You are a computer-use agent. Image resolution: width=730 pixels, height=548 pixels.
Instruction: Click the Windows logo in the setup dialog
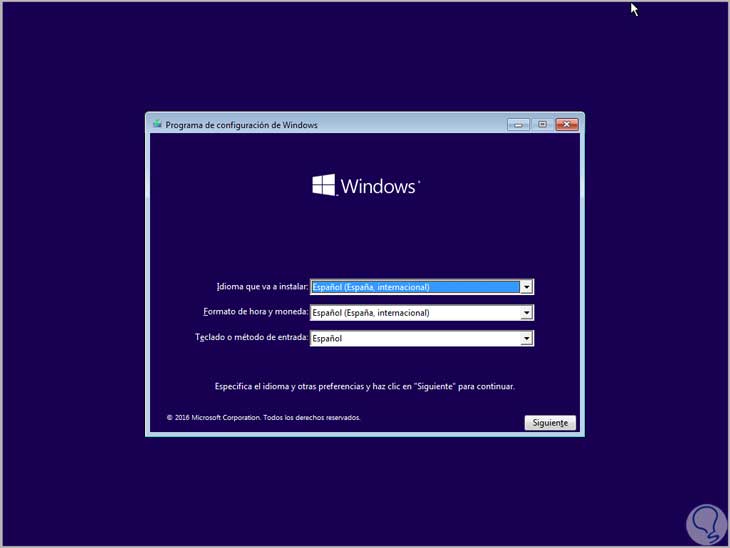(366, 185)
